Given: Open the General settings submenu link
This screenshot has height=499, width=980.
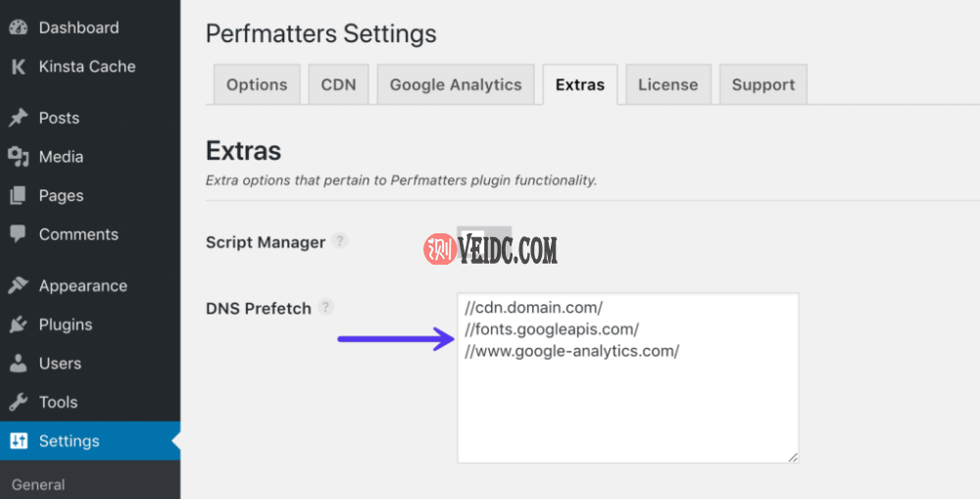Looking at the screenshot, I should click(38, 484).
